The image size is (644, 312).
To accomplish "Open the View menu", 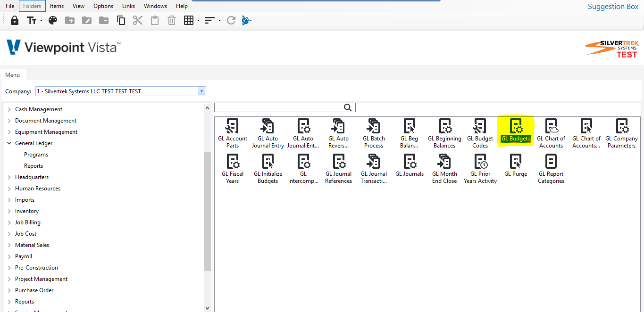I will click(x=79, y=6).
